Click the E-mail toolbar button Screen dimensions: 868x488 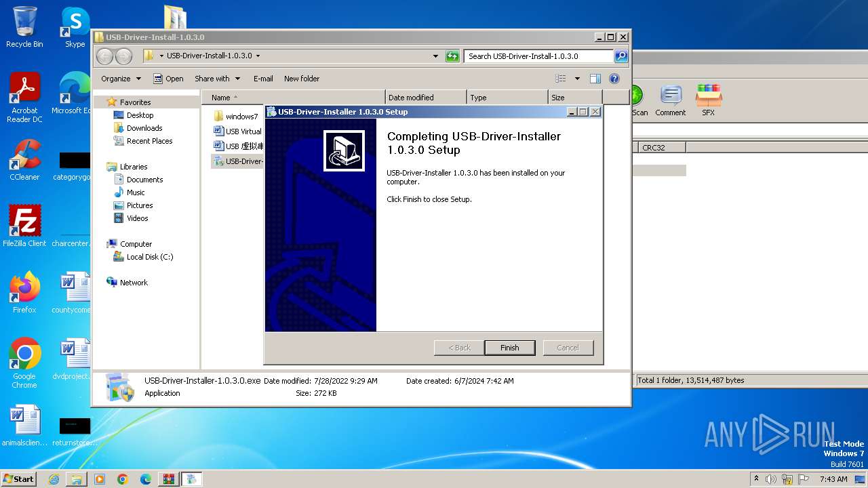pyautogui.click(x=263, y=79)
